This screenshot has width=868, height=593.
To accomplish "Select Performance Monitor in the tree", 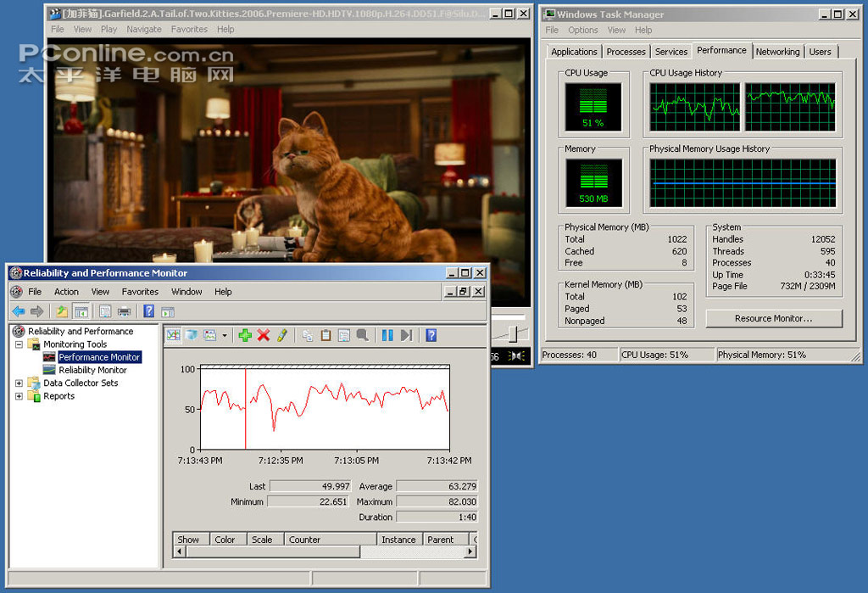I will click(x=99, y=357).
